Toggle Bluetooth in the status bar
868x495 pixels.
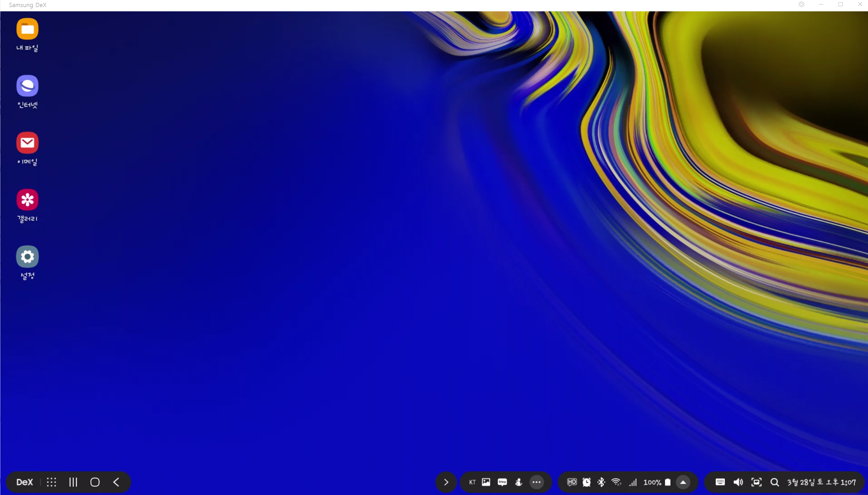click(601, 482)
